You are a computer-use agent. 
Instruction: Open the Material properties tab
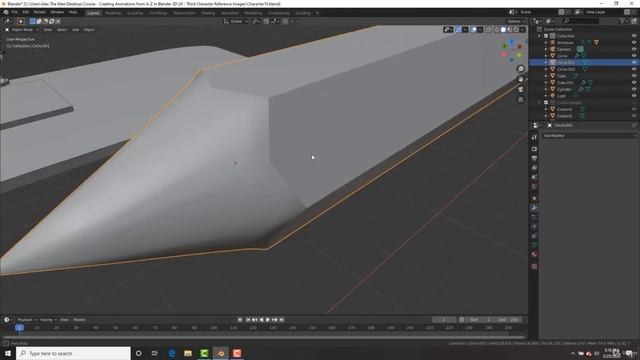point(534,255)
